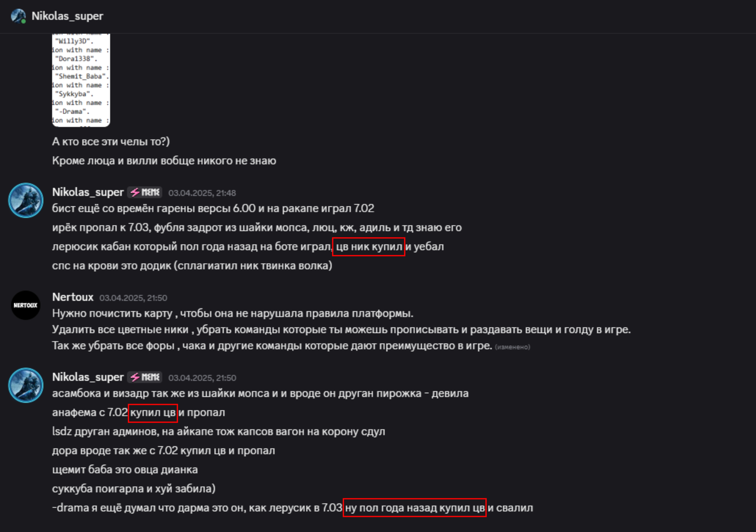Click timestamp 03.04.2025, 21:48
Viewport: 756px width, 532px height.
[x=202, y=193]
